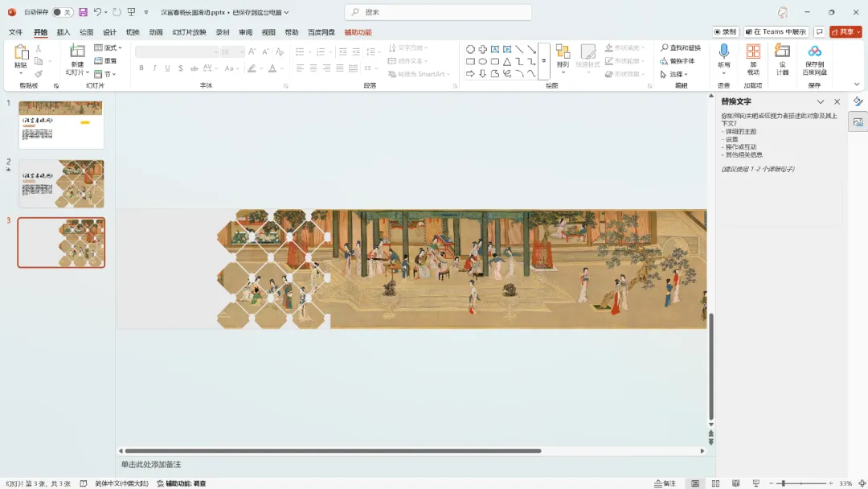
Task: Open the font size dropdown
Action: point(241,51)
